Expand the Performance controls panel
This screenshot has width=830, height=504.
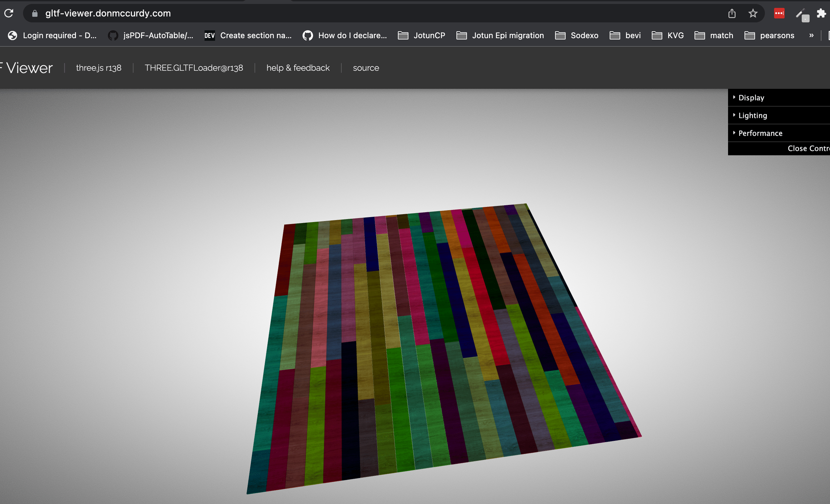tap(760, 133)
